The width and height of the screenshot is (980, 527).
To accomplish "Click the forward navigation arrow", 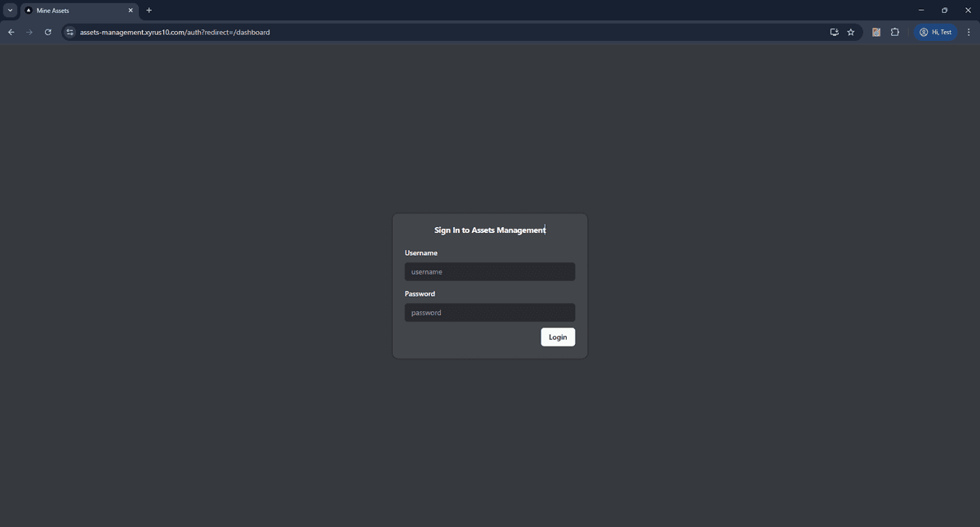I will pyautogui.click(x=29, y=32).
